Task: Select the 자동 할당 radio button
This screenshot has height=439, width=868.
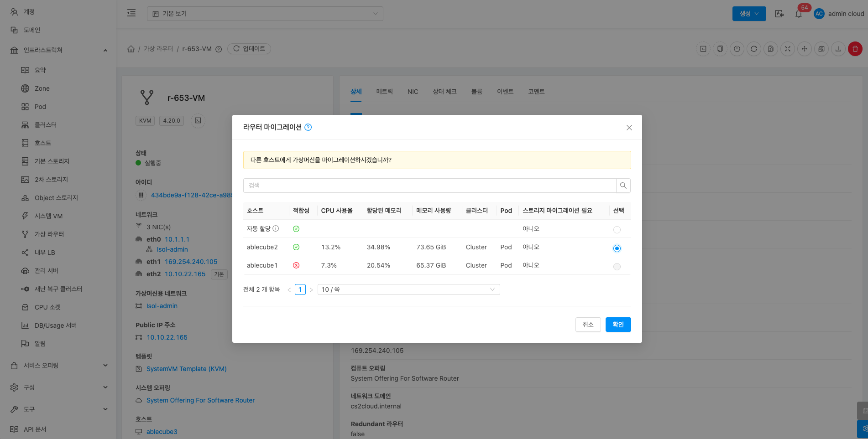Action: [x=617, y=230]
